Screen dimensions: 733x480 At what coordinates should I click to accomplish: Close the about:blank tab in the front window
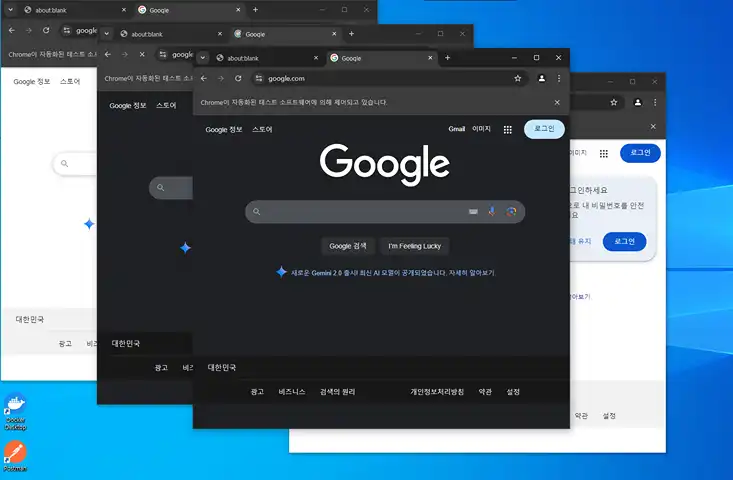coord(316,58)
